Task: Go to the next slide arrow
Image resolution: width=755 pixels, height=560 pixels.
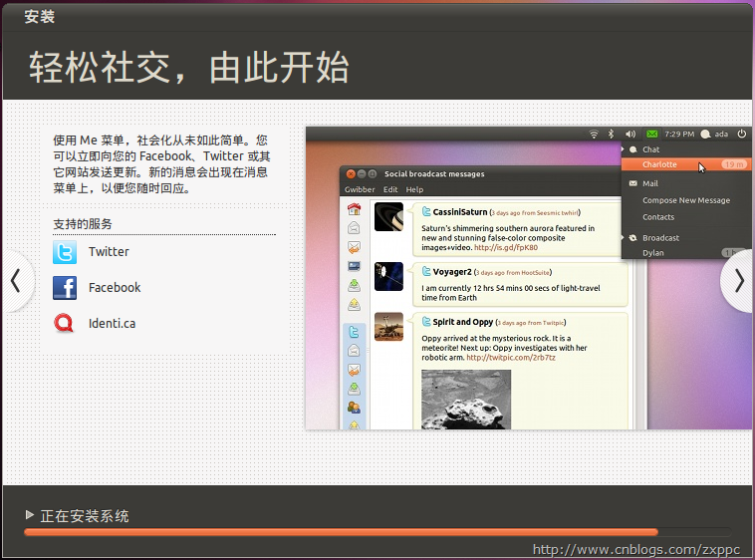Action: pos(738,282)
